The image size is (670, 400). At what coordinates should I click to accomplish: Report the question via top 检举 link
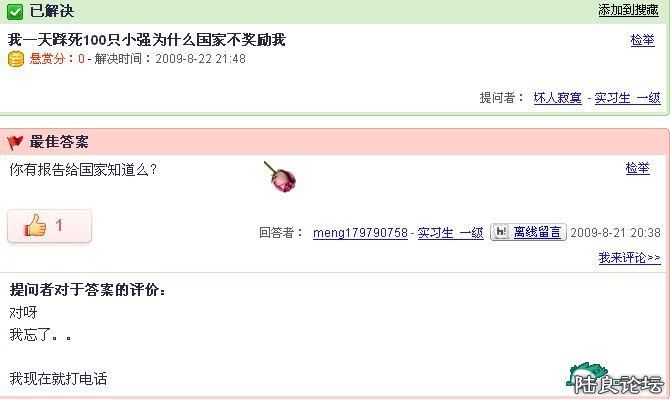click(x=642, y=40)
